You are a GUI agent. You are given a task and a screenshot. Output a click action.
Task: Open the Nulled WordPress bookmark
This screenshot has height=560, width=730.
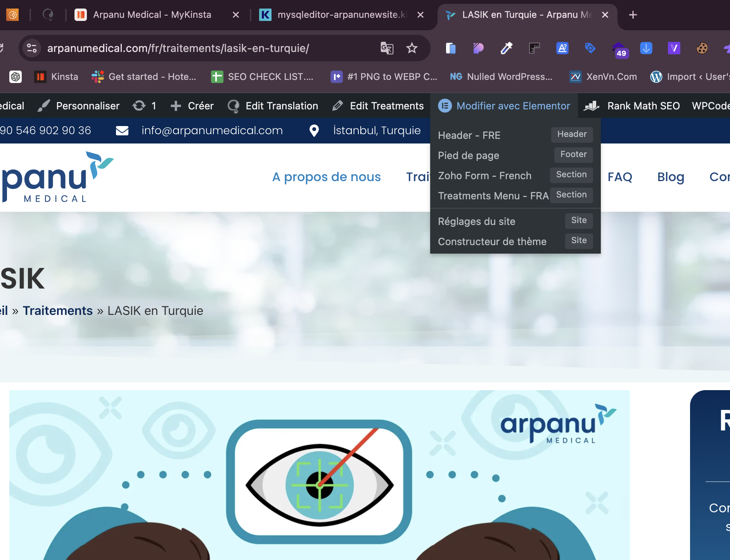pyautogui.click(x=501, y=77)
